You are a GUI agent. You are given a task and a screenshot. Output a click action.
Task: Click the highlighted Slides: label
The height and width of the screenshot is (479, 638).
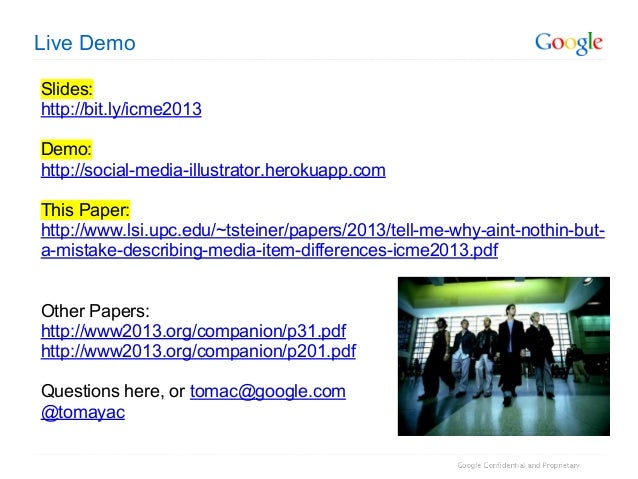[67, 89]
